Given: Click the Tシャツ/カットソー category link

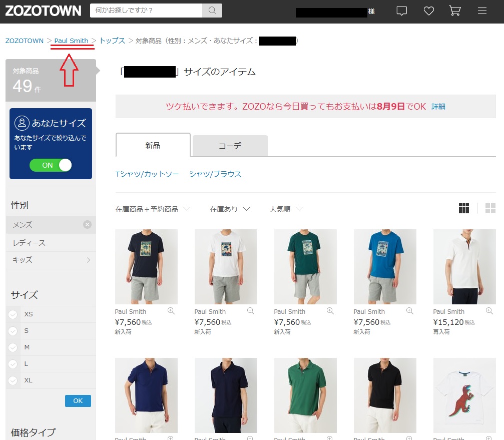Looking at the screenshot, I should click(147, 174).
